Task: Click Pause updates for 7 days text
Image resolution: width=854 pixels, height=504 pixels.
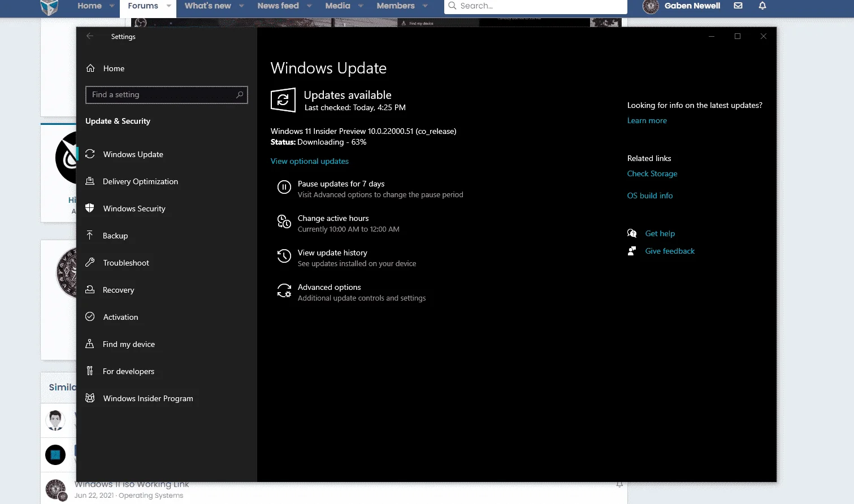Action: pos(341,184)
